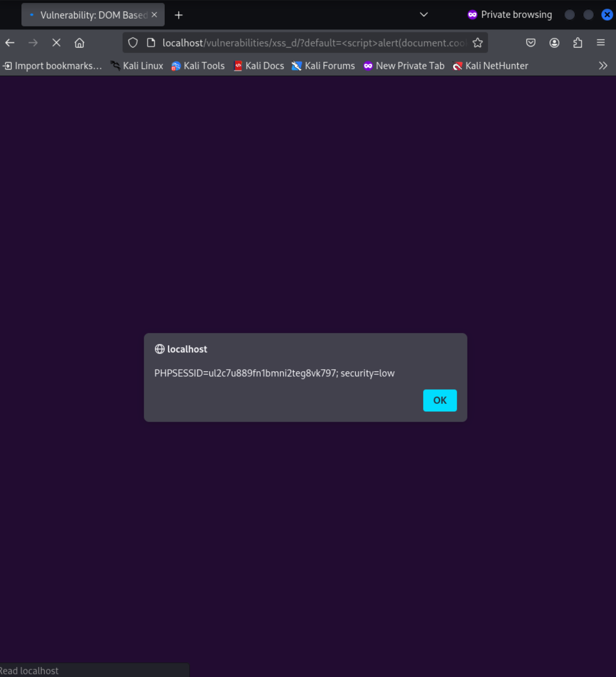Stop loading the page
This screenshot has height=677, width=616.
click(56, 43)
